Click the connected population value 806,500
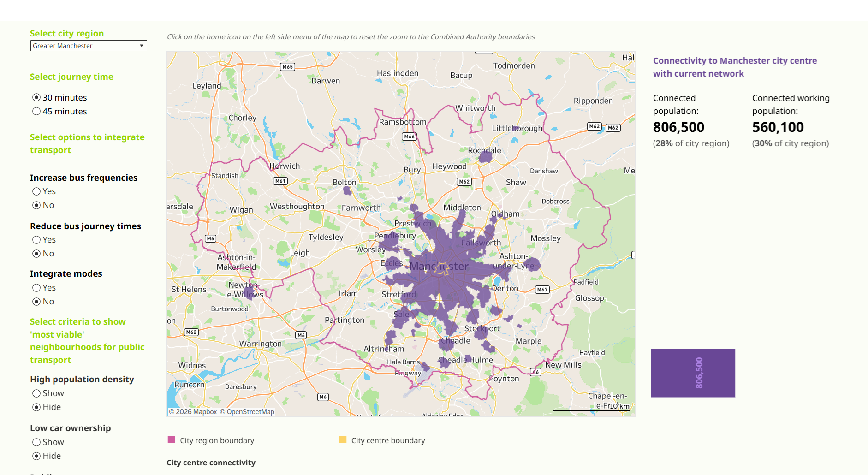Screen dimensions: 868x475 tap(679, 127)
